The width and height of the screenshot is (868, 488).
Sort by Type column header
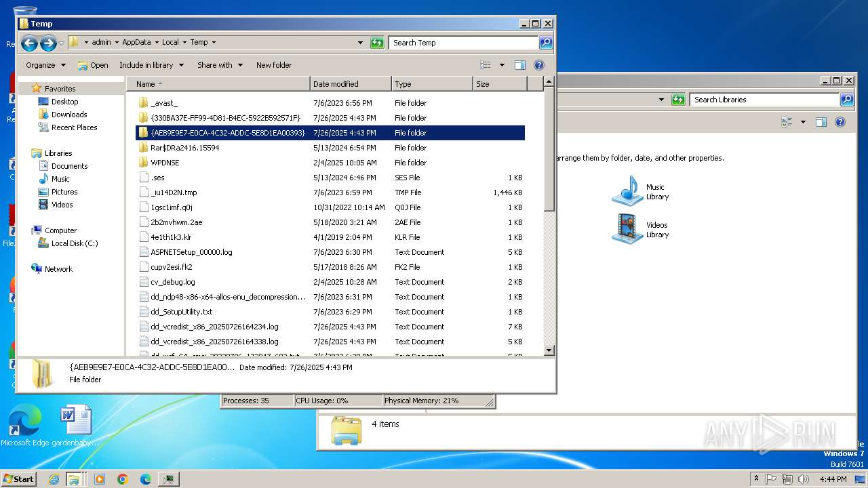pos(432,84)
